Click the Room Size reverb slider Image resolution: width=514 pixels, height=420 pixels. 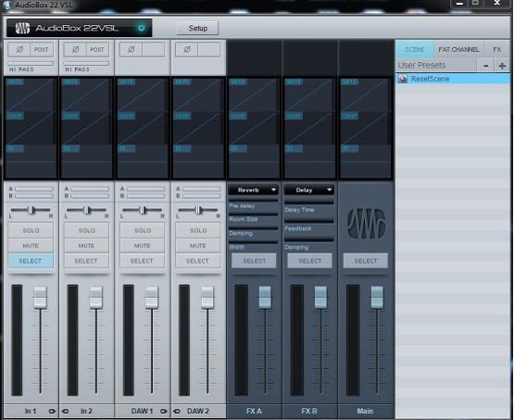coord(254,215)
